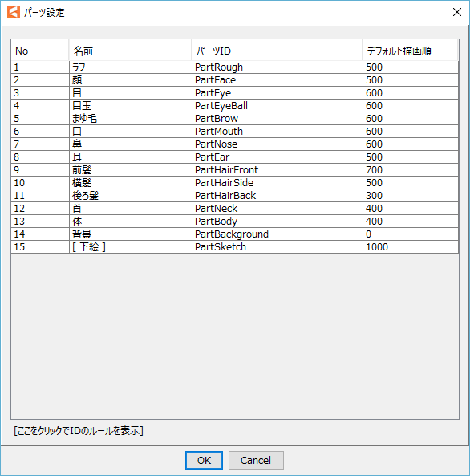Image resolution: width=470 pixels, height=476 pixels.
Task: Click the デフォルト描画順 column header
Action: coord(411,51)
